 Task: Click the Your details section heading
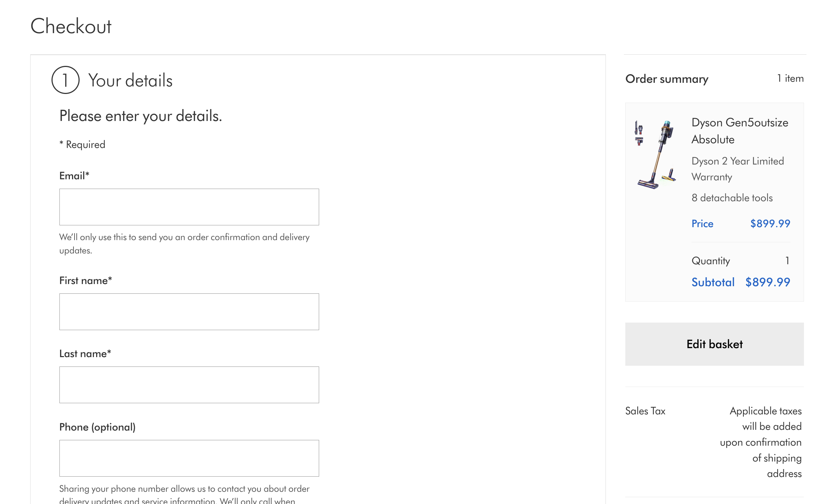[130, 80]
